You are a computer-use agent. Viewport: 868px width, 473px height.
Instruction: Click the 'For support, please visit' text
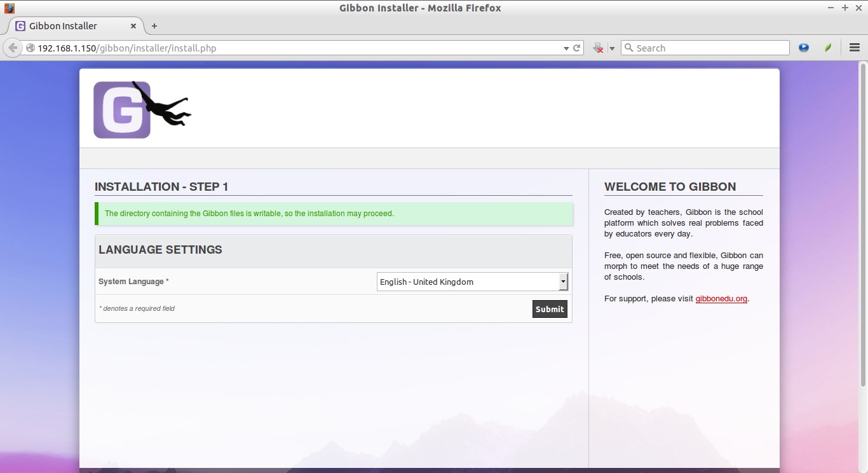coord(649,299)
